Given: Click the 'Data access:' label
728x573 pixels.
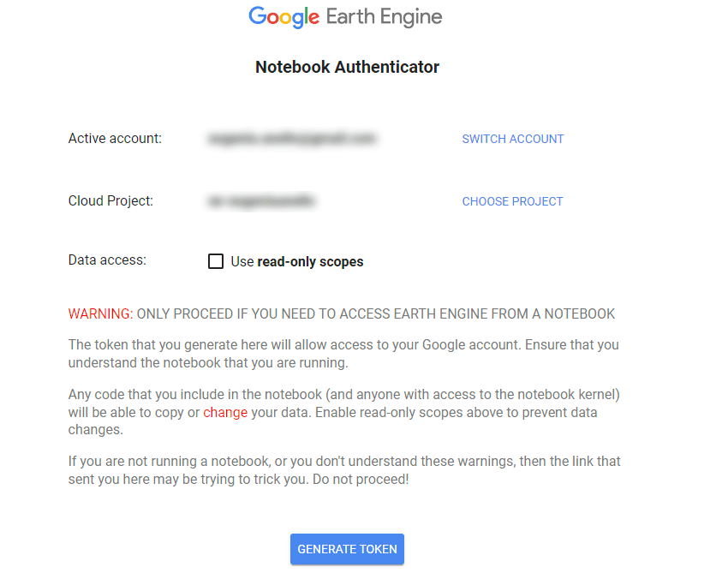Looking at the screenshot, I should coord(107,260).
